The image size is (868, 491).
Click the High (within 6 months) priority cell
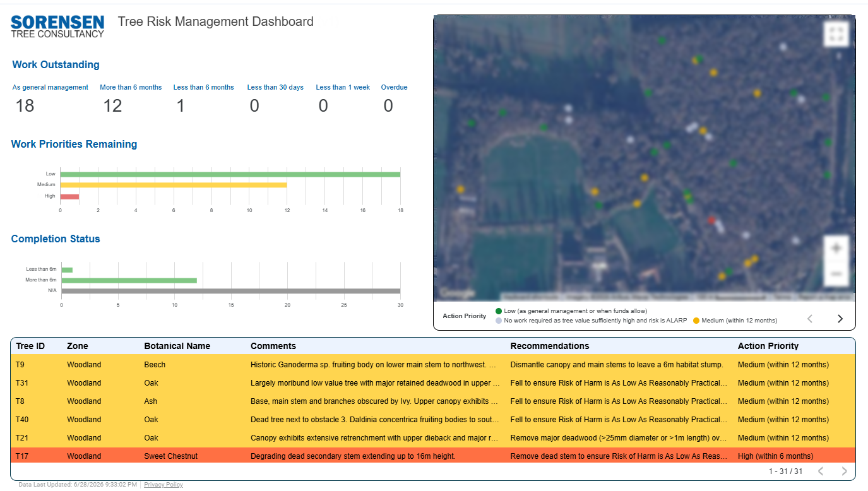click(776, 456)
